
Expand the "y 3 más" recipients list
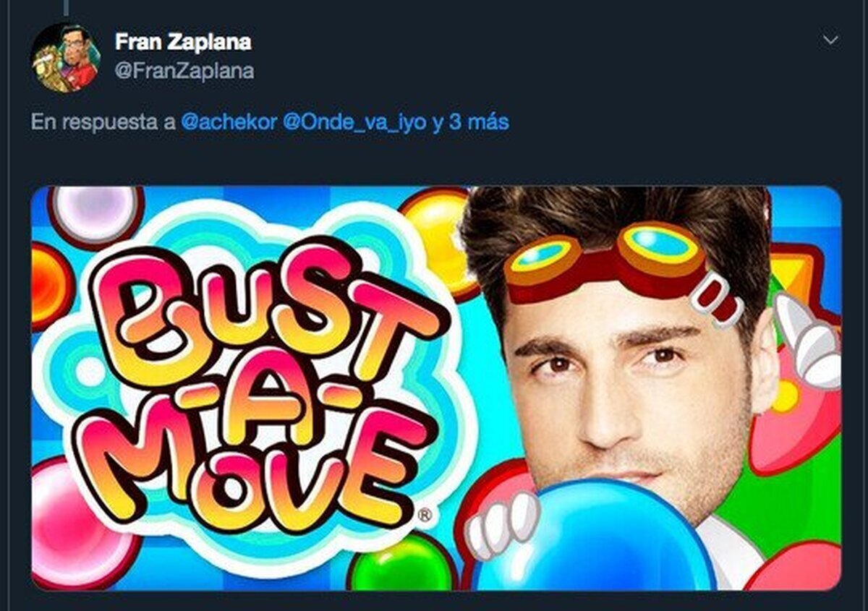(471, 121)
